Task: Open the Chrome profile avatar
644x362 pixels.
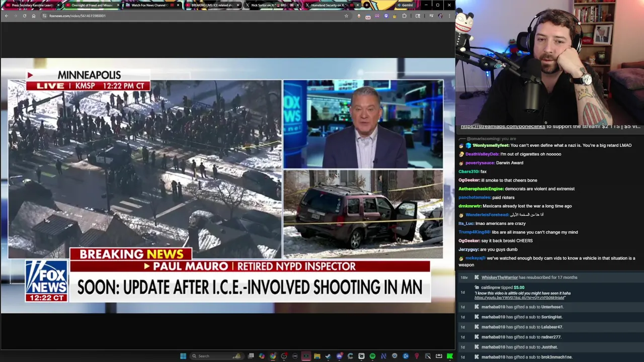Action: pos(440,16)
